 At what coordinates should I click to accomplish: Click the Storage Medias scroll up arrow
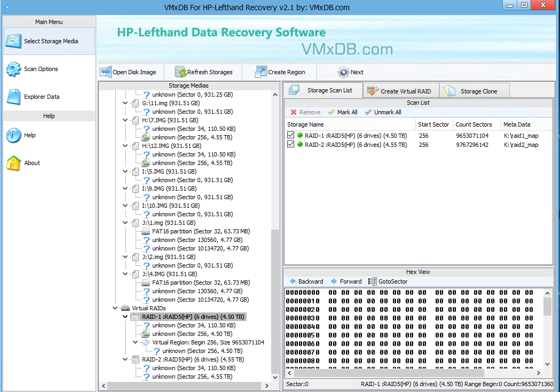(x=275, y=95)
